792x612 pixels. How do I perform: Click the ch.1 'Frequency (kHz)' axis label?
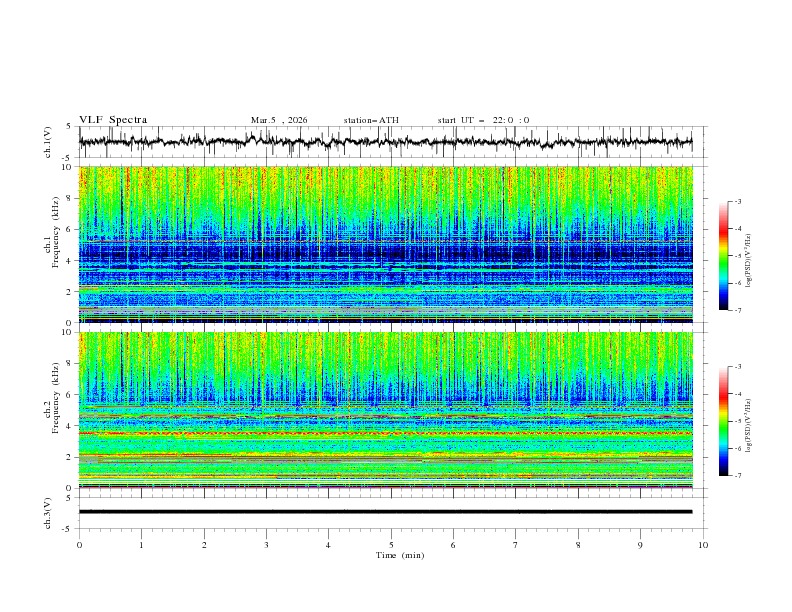coord(56,231)
